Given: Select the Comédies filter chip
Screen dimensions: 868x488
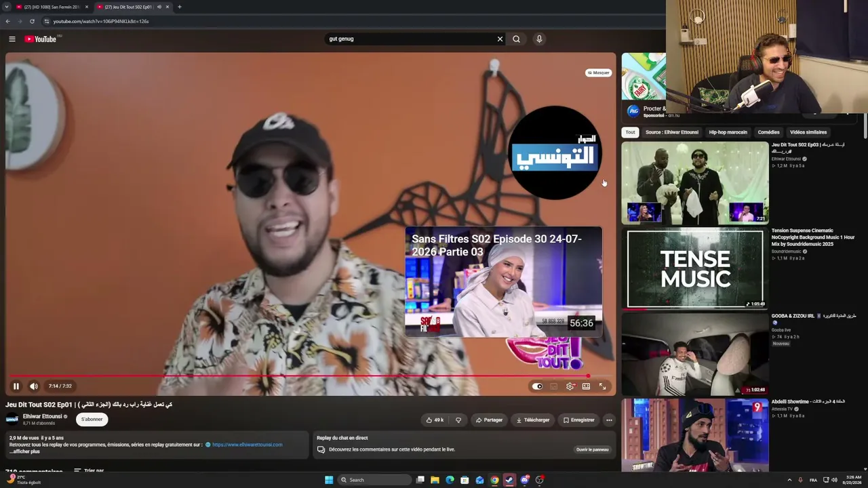Looking at the screenshot, I should (x=768, y=132).
